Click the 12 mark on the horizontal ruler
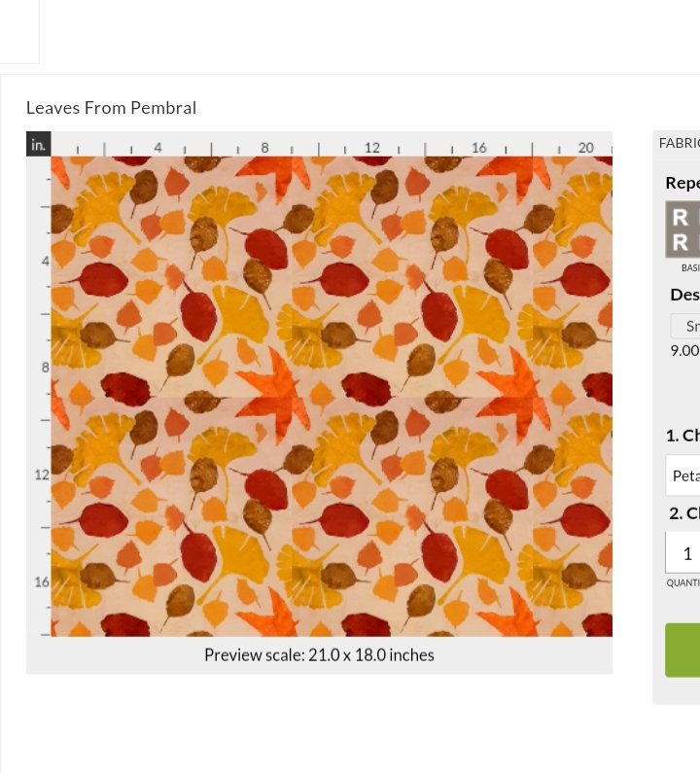 (372, 148)
